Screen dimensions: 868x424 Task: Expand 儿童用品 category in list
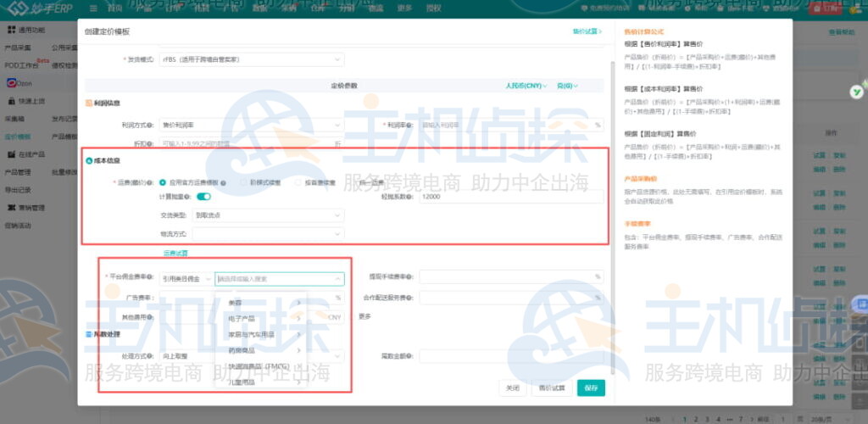coord(261,382)
